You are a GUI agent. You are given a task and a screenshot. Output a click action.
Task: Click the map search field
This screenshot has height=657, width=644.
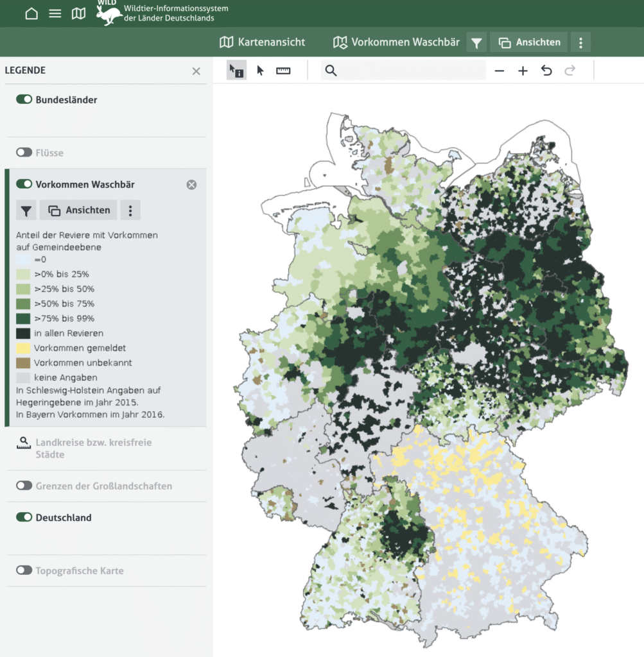coord(411,71)
